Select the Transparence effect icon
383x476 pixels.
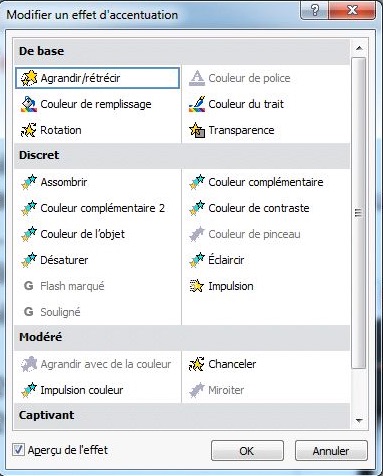(197, 130)
